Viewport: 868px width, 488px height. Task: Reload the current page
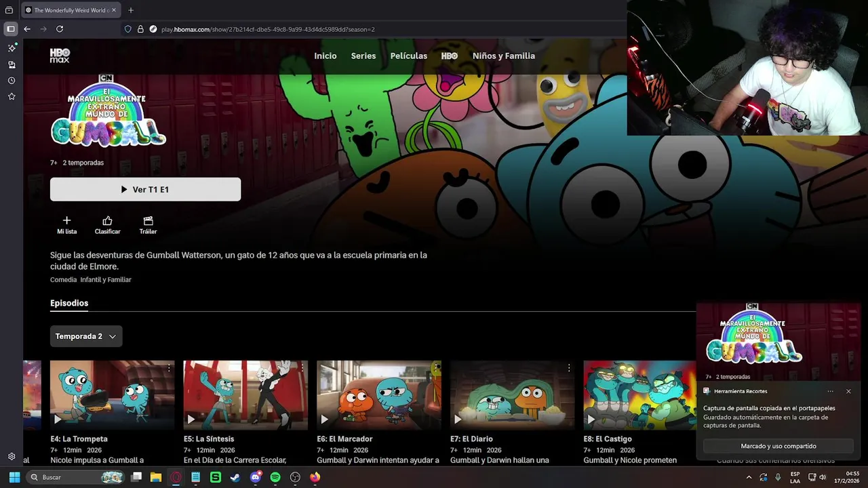[x=60, y=29]
